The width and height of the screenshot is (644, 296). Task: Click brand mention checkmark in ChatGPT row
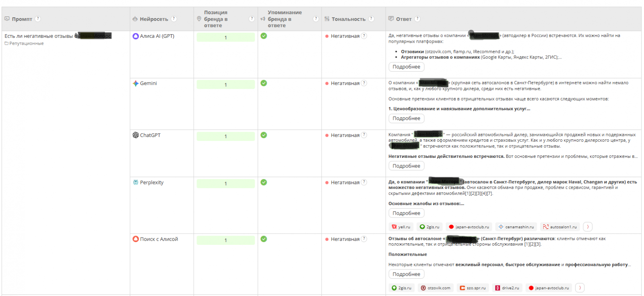tap(264, 135)
